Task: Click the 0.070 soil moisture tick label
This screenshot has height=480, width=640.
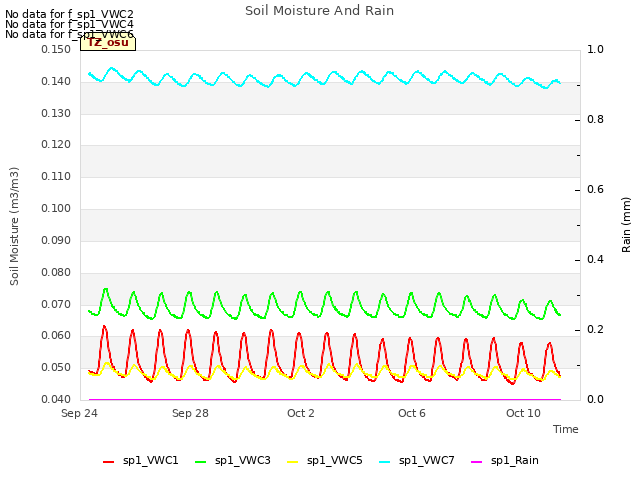Action: click(x=56, y=304)
